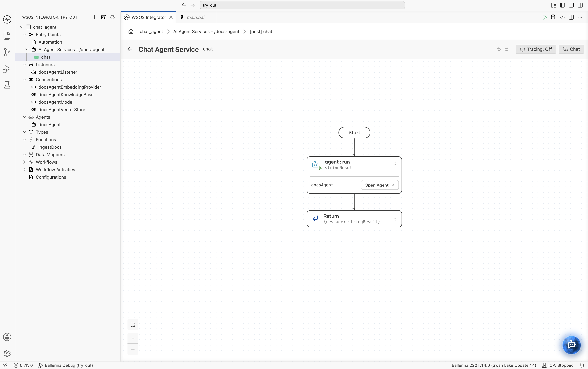Open the Testing flask icon
The image size is (588, 369).
(x=7, y=85)
